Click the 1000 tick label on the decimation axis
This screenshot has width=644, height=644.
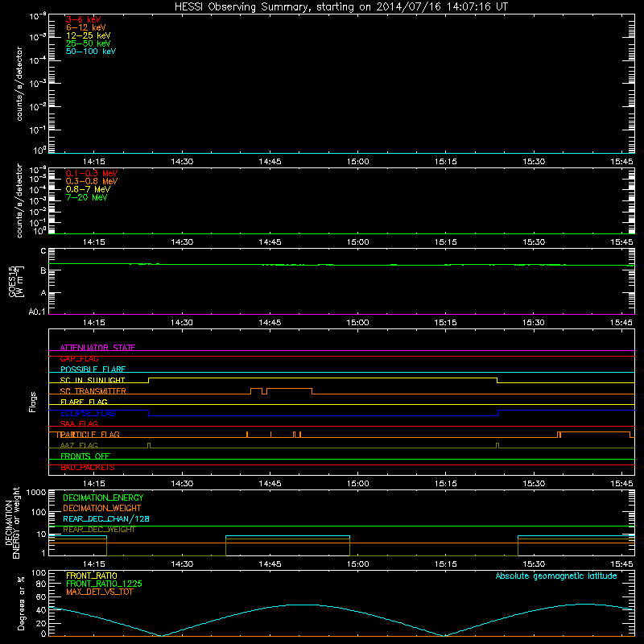click(36, 493)
